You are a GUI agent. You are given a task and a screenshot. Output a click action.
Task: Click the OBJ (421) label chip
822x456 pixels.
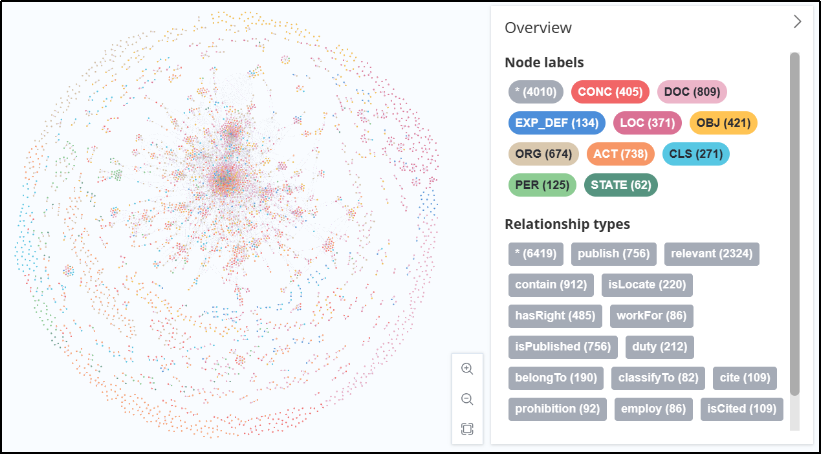[723, 123]
